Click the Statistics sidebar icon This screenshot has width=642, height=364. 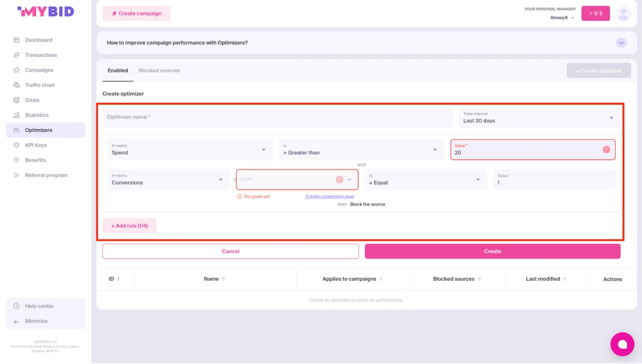(16, 115)
